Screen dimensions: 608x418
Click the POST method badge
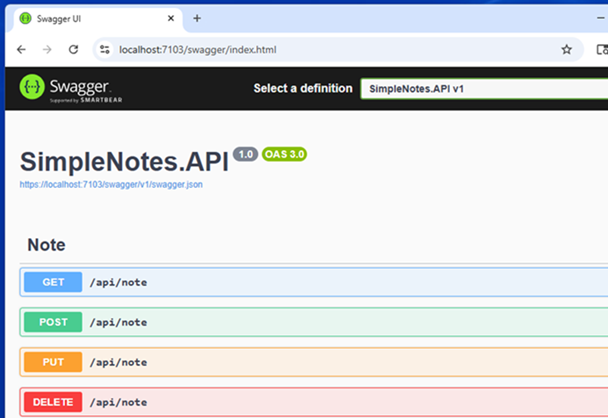click(x=53, y=322)
